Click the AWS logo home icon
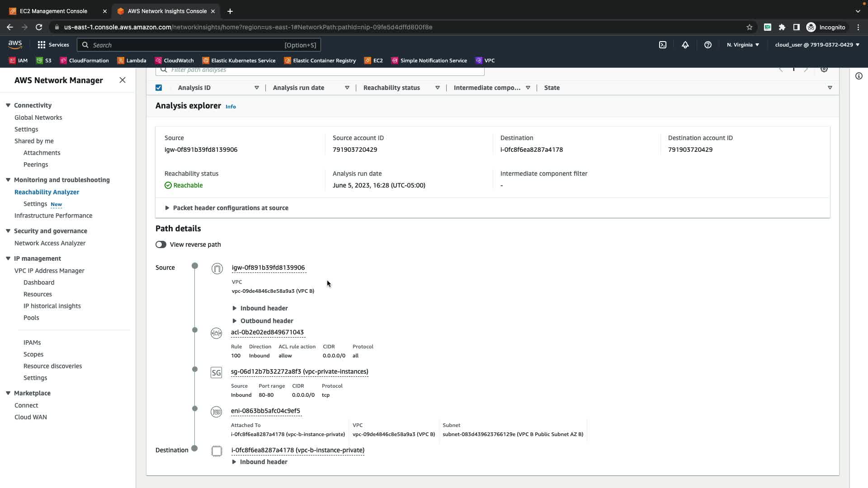Image resolution: width=868 pixels, height=488 pixels. 15,44
